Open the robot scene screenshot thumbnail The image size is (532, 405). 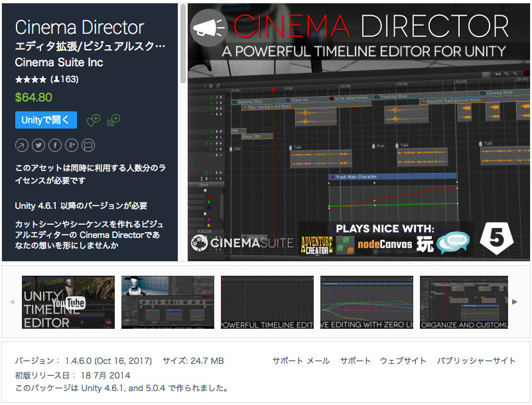168,302
